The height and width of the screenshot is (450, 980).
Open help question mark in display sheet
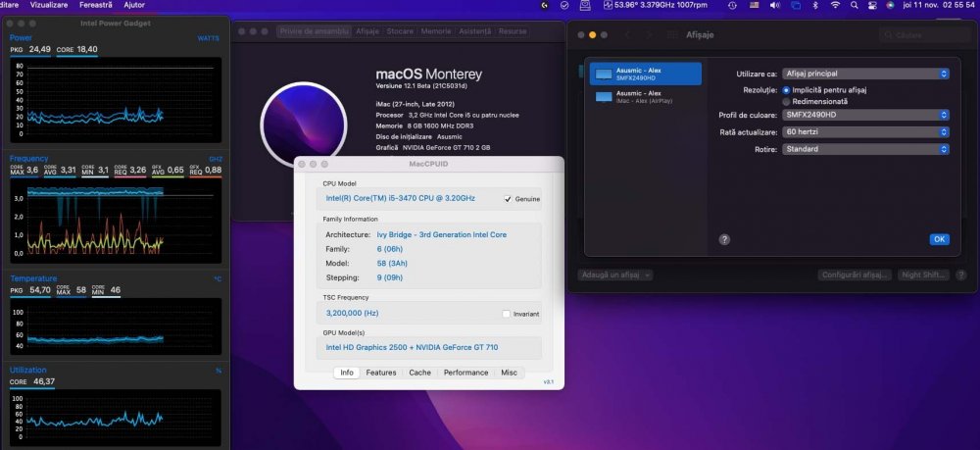[724, 239]
